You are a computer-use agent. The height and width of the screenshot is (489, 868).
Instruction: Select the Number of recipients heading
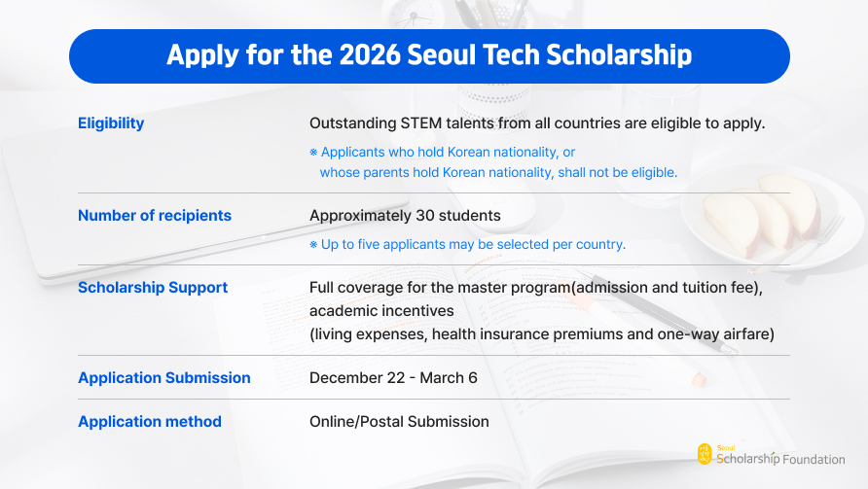click(155, 216)
